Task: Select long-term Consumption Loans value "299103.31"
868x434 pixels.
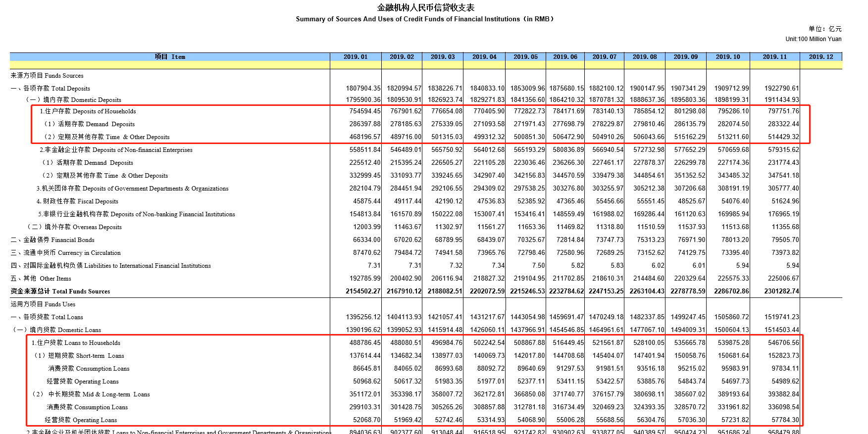Action: point(365,407)
